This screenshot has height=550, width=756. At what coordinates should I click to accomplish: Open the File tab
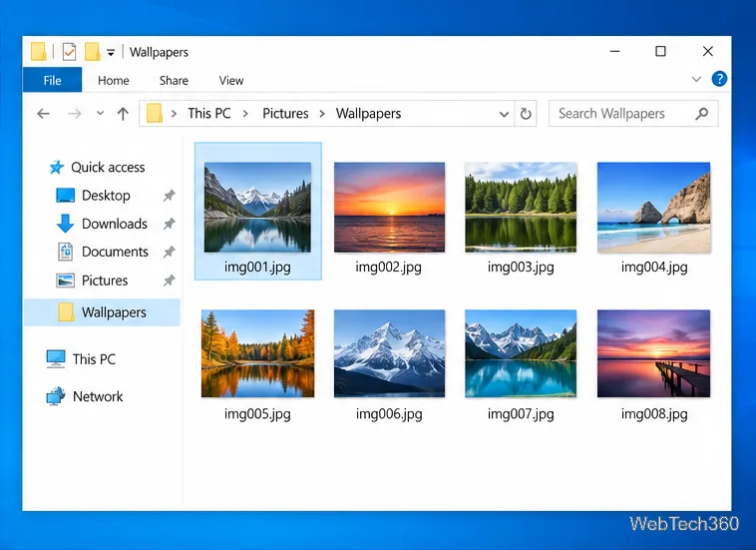[53, 80]
